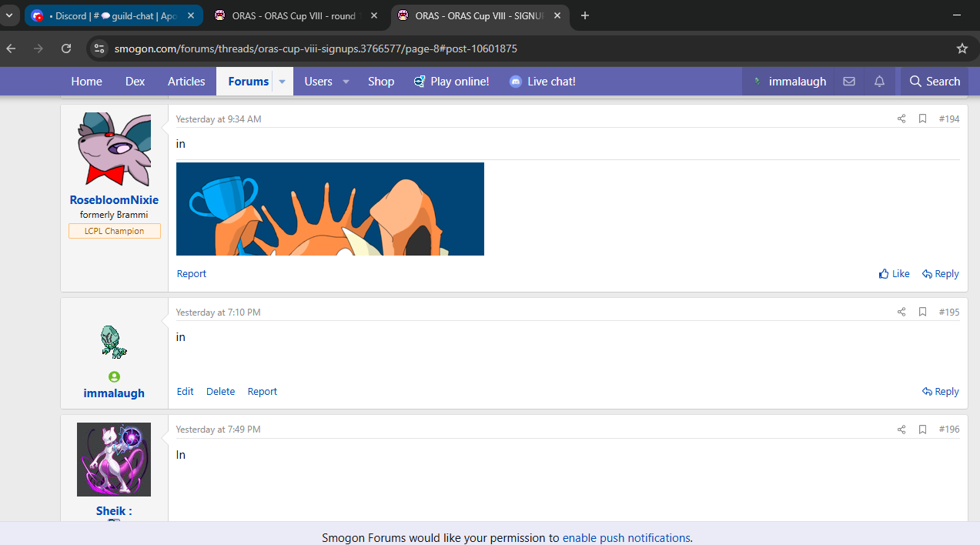The width and height of the screenshot is (980, 545).
Task: Open the tab search chevron button
Action: (9, 15)
